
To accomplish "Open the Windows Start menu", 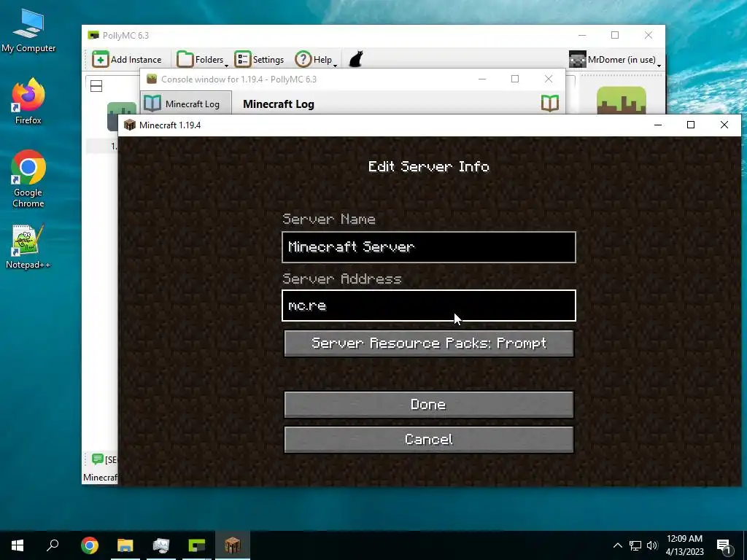I will click(x=18, y=545).
